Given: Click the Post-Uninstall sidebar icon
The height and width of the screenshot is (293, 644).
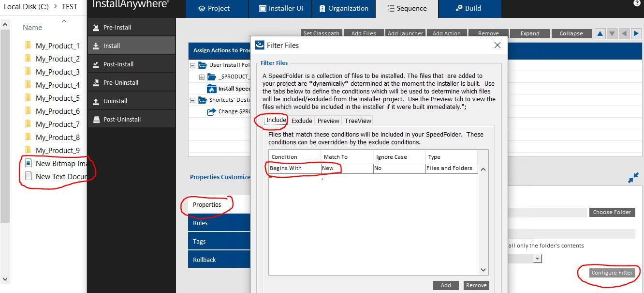Looking at the screenshot, I should (x=96, y=119).
